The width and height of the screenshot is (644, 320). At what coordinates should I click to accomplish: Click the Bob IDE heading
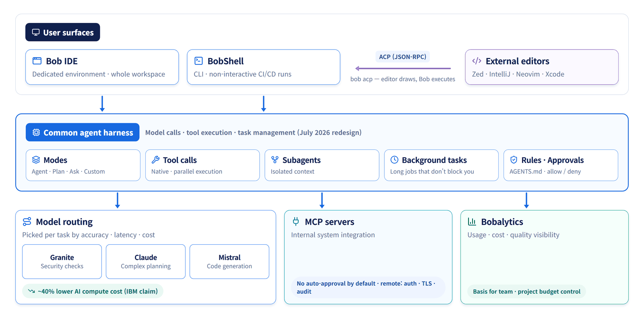(x=62, y=61)
